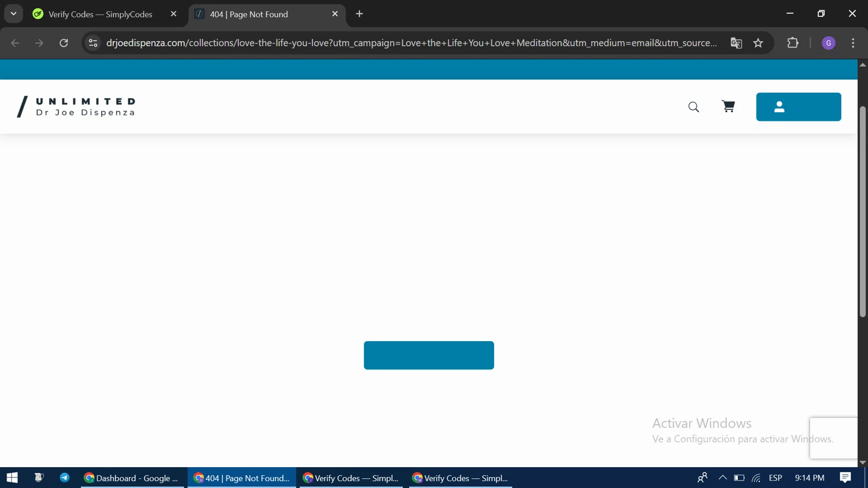This screenshot has width=868, height=488.
Task: Open the Extensions puzzle icon
Action: click(793, 43)
